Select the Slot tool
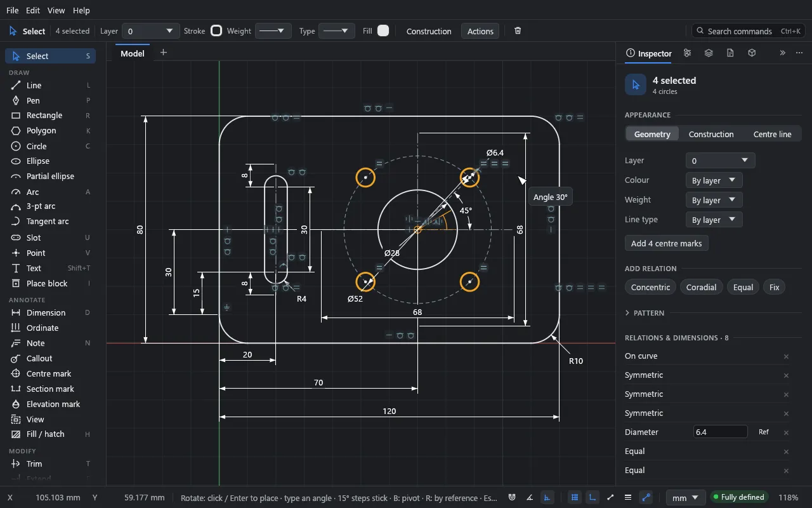The height and width of the screenshot is (508, 812). pos(51,237)
